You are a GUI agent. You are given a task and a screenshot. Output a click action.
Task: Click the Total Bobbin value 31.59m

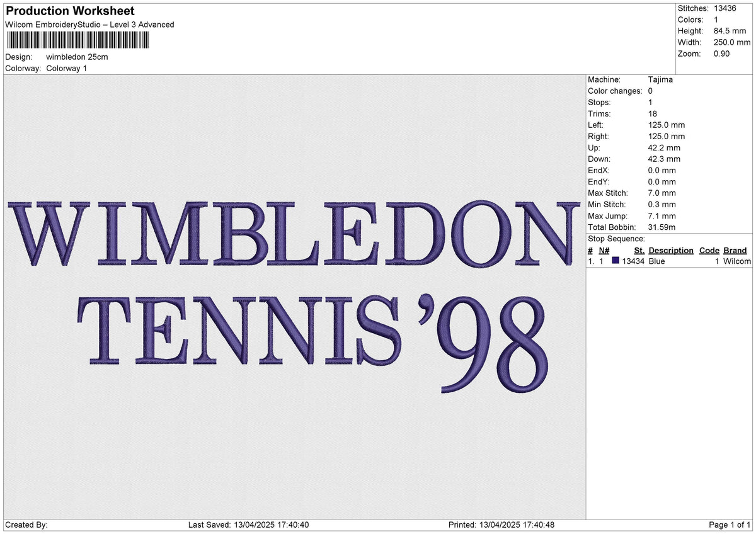click(x=661, y=227)
